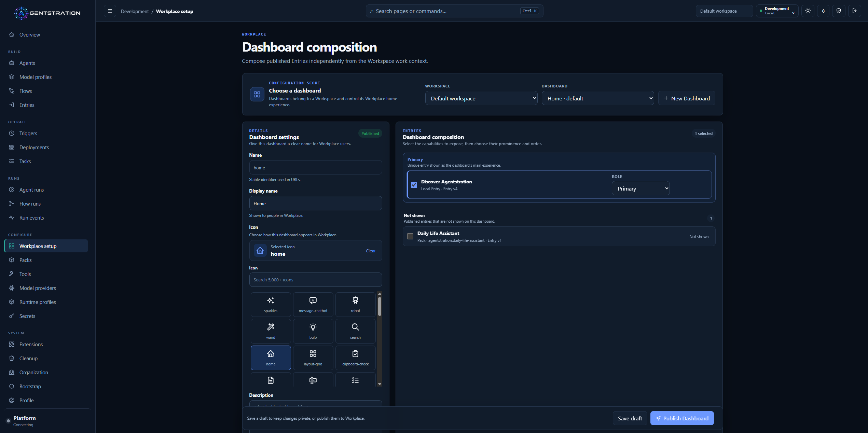Click the selected home icon preview

pos(260,251)
